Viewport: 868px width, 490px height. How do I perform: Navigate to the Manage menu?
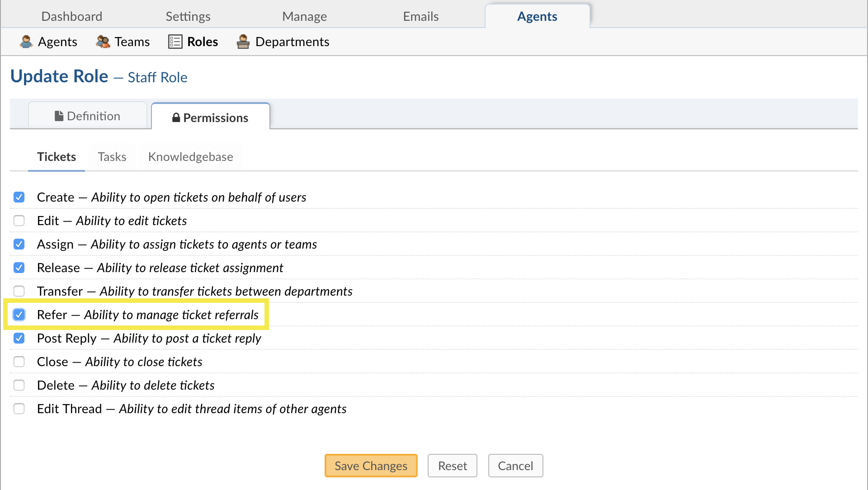coord(304,16)
